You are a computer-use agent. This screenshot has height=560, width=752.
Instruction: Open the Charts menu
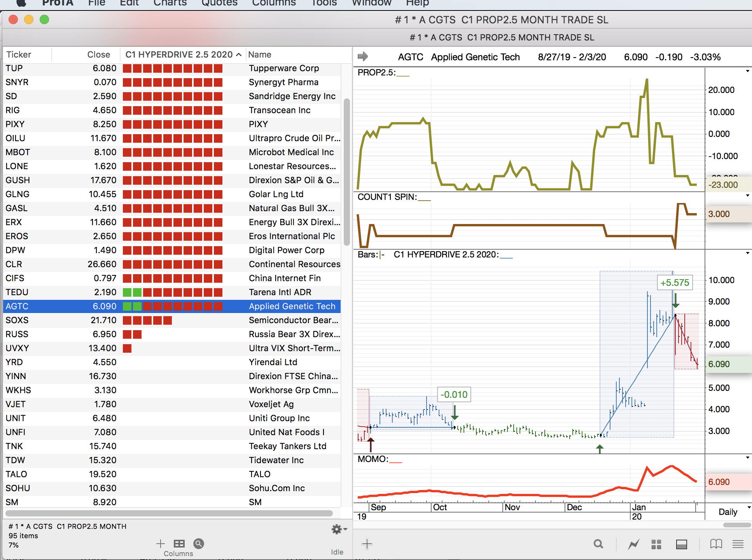click(x=170, y=3)
